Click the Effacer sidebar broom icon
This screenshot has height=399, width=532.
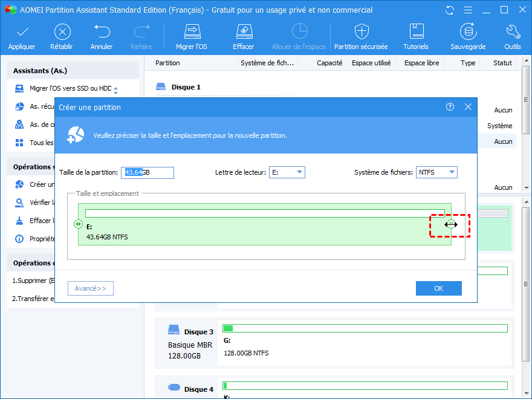pyautogui.click(x=19, y=221)
